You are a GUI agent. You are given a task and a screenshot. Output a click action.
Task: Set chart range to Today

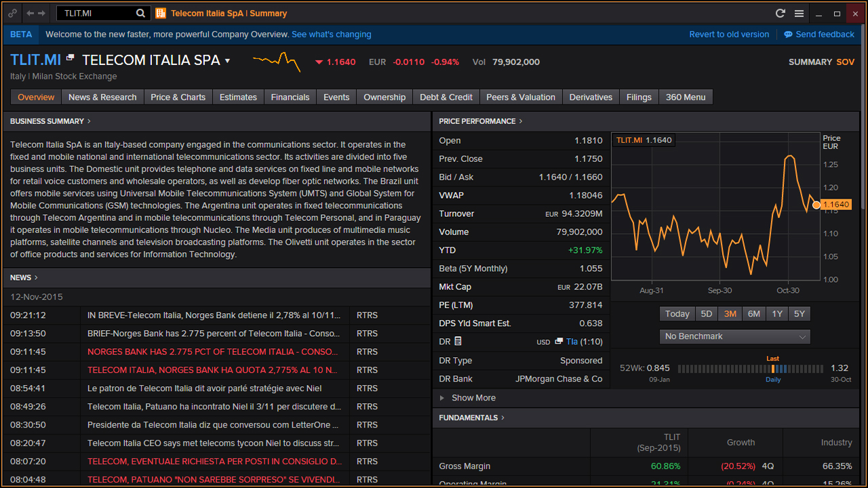(677, 314)
